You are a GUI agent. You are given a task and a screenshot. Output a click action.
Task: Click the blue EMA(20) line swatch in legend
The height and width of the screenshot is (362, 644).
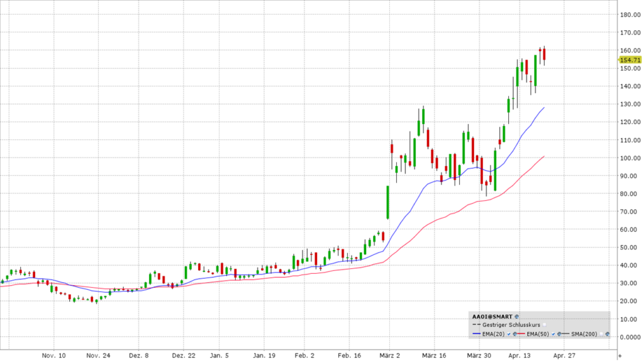tap(476, 334)
